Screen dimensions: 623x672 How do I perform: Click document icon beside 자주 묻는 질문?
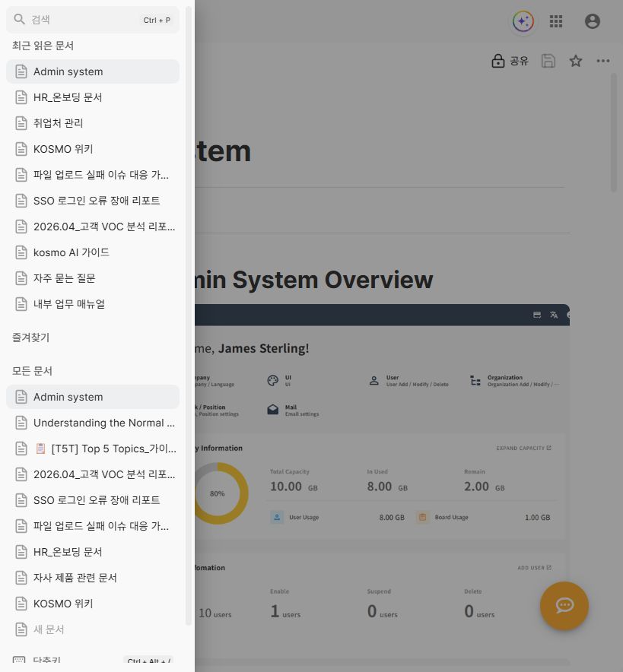tap(21, 278)
